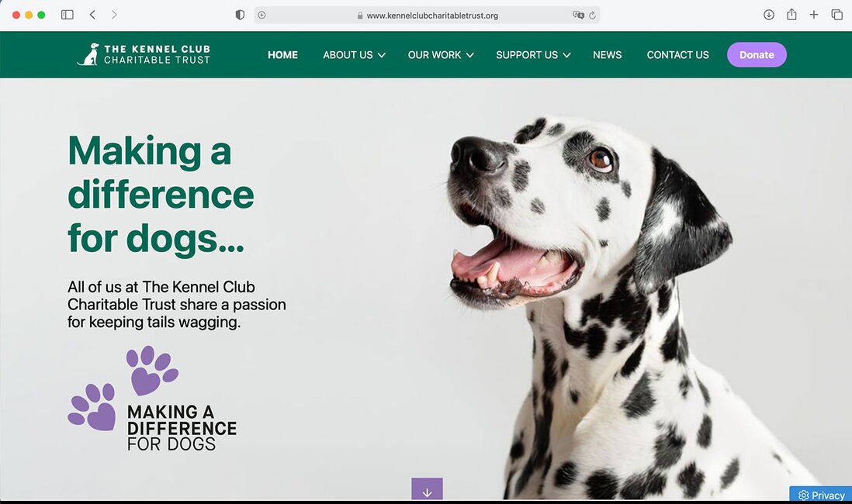
Task: Show tab overview icon
Action: (x=836, y=15)
